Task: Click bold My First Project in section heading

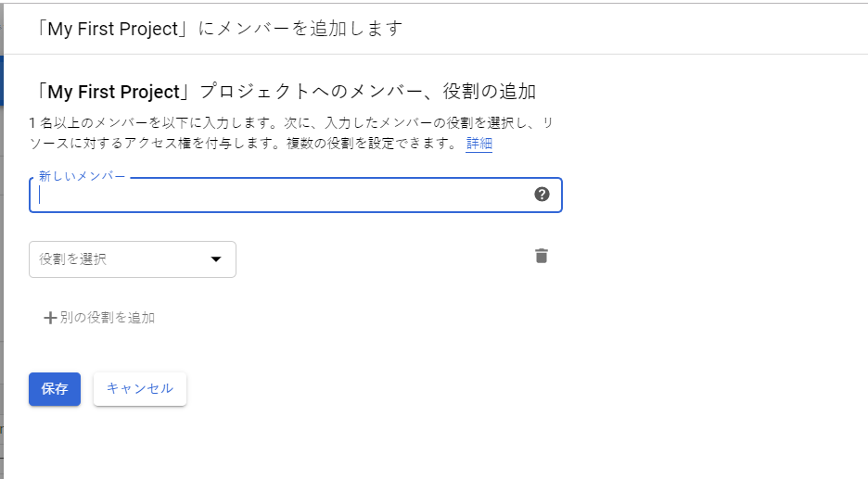Action: [x=113, y=92]
